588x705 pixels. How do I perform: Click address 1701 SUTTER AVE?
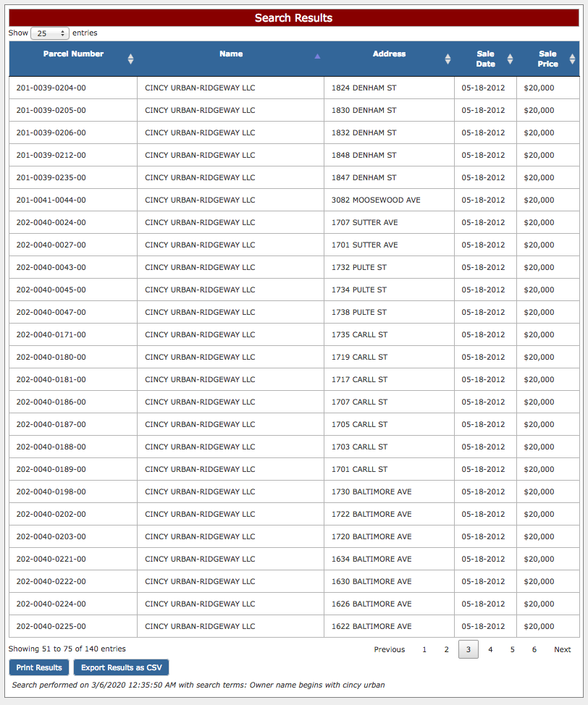pos(365,245)
